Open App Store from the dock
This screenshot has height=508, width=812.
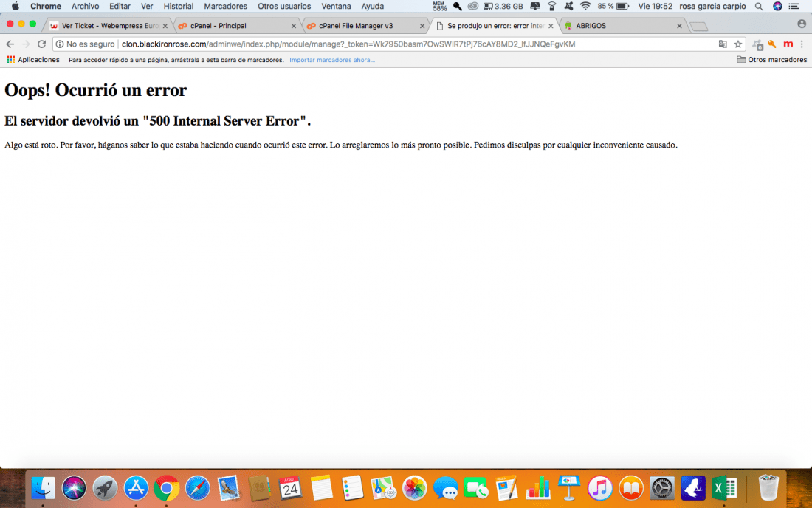pos(136,488)
